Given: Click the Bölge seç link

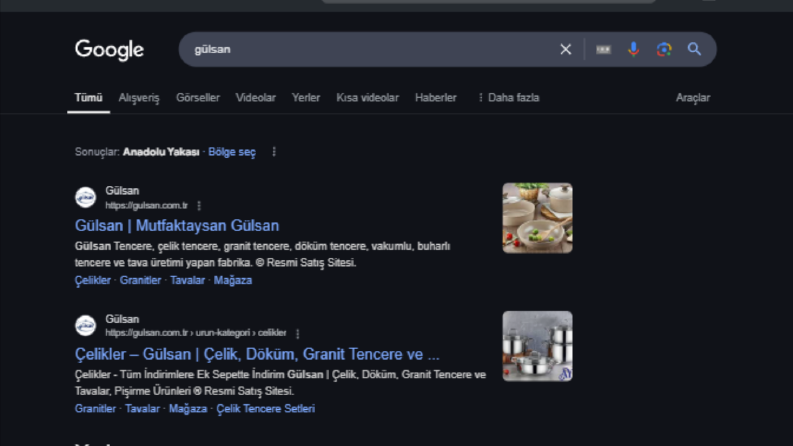Looking at the screenshot, I should pyautogui.click(x=232, y=152).
